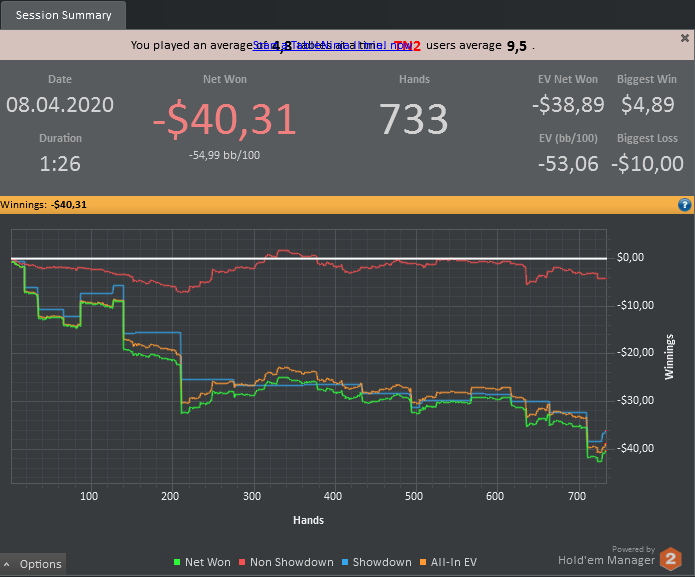Viewport: 695px width, 577px height.
Task: Click the duration value 1:26
Action: click(60, 164)
